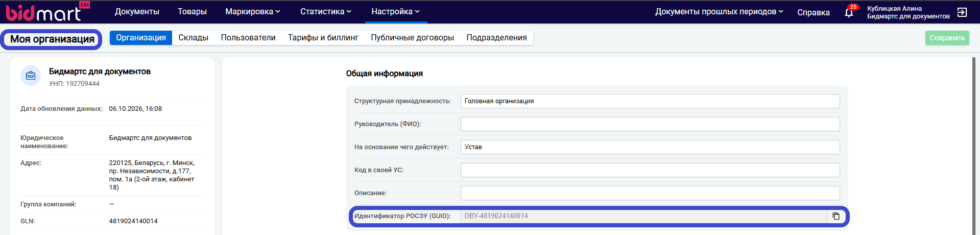
Task: Click the На основании чего действует field
Action: click(650, 147)
